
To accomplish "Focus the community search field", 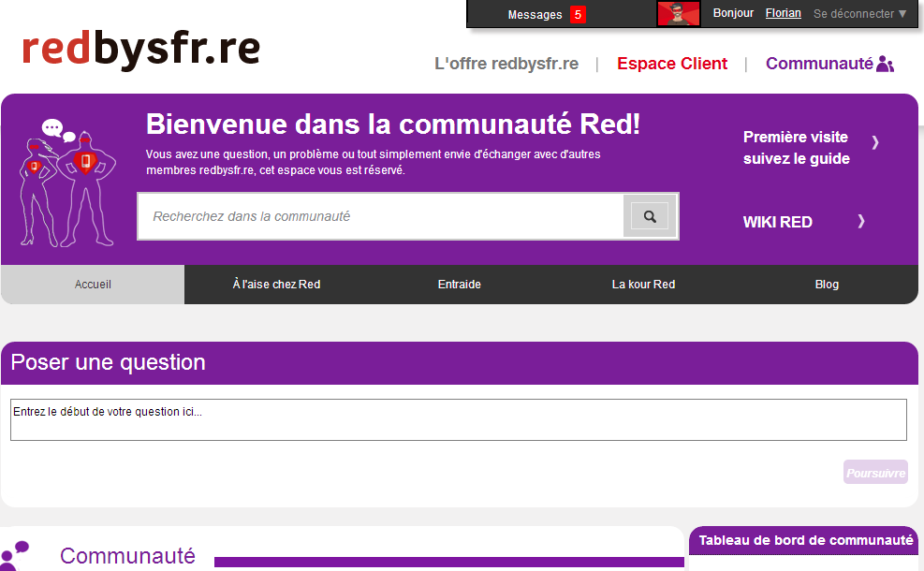I will pos(381,216).
